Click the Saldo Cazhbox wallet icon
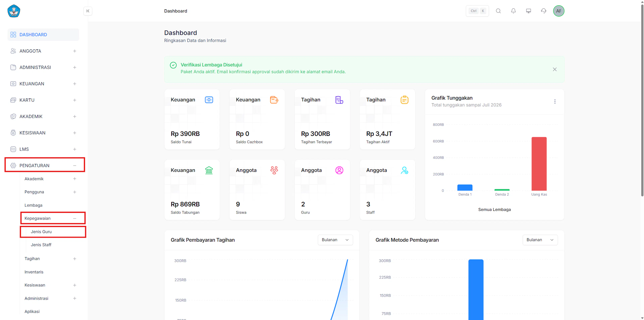Image resolution: width=644 pixels, height=320 pixels. coord(274,100)
